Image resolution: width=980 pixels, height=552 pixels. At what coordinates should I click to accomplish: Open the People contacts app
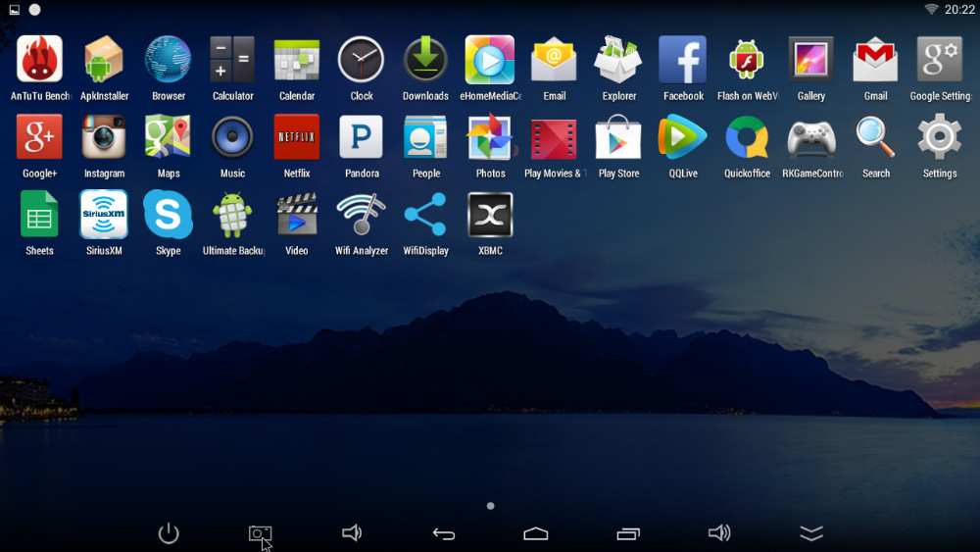pyautogui.click(x=425, y=137)
